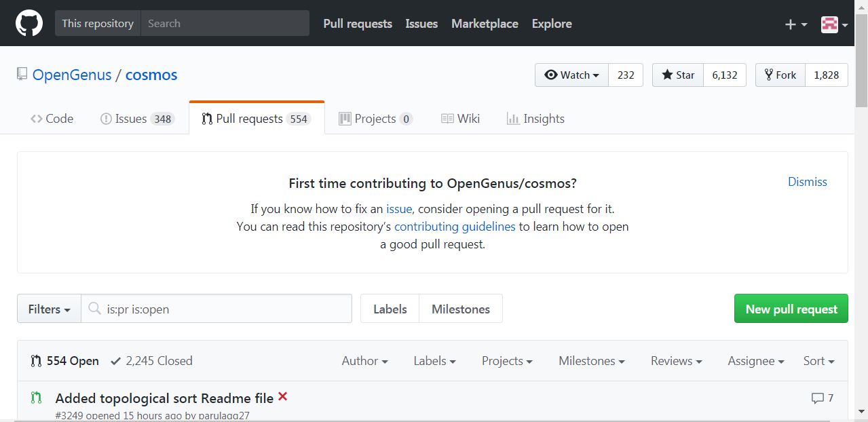
Task: Click the repository book icon beside OpenGenus
Action: click(x=22, y=74)
